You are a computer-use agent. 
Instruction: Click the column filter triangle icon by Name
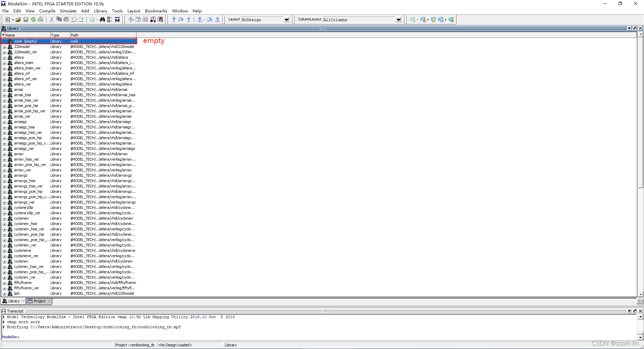pyautogui.click(x=3, y=35)
